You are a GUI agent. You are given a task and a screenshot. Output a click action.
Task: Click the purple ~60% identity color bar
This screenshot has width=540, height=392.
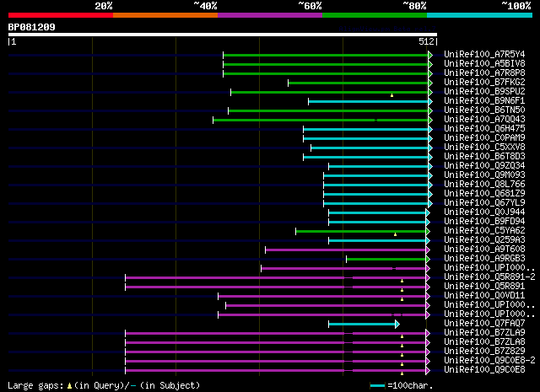point(270,15)
